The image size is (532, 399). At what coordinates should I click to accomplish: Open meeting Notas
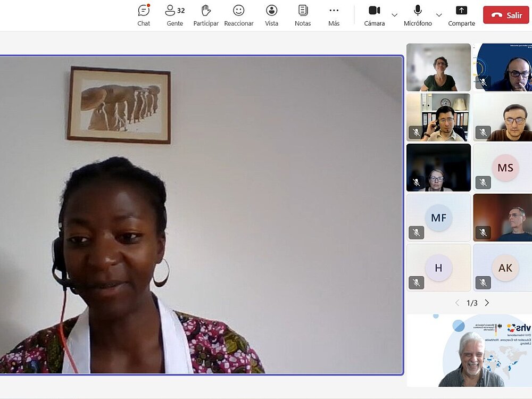(x=303, y=15)
